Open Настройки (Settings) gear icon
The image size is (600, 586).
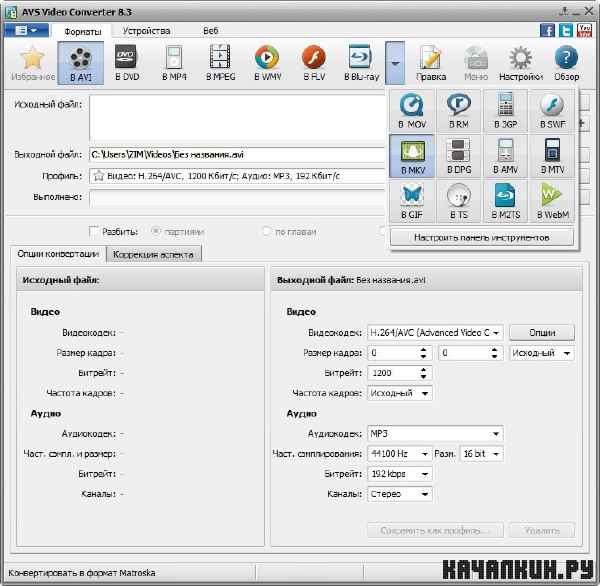point(521,64)
